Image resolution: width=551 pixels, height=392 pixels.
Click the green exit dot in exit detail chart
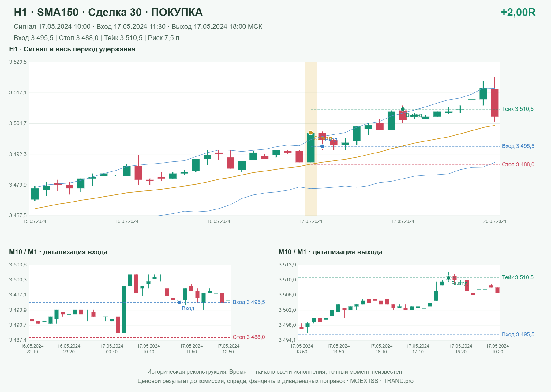448,278
